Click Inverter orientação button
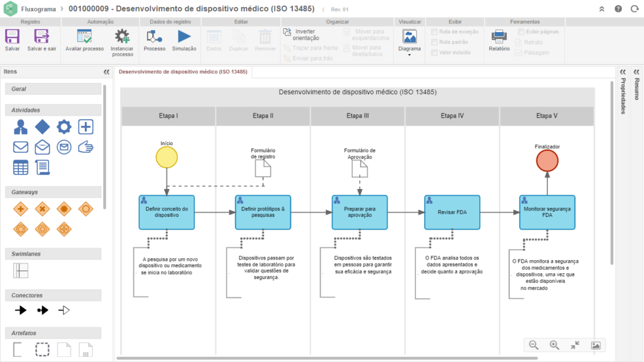 point(301,35)
